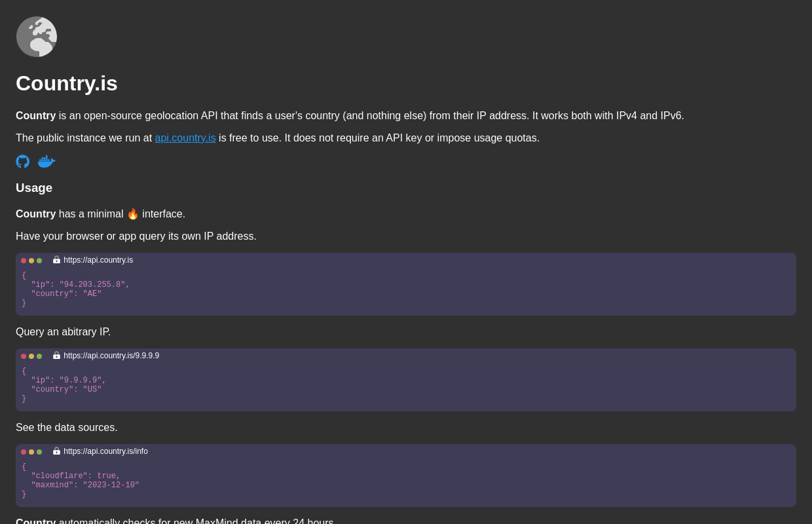The image size is (812, 524).
Task: Open the api.country.is link
Action: click(x=185, y=138)
